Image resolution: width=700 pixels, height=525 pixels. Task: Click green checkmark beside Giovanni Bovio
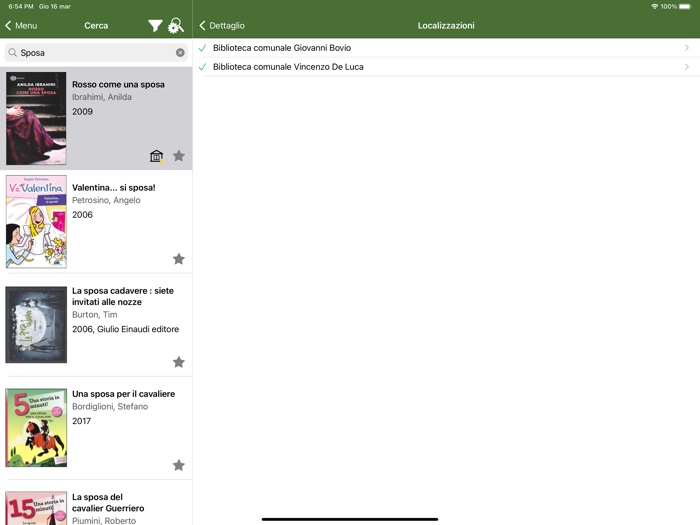pyautogui.click(x=202, y=48)
